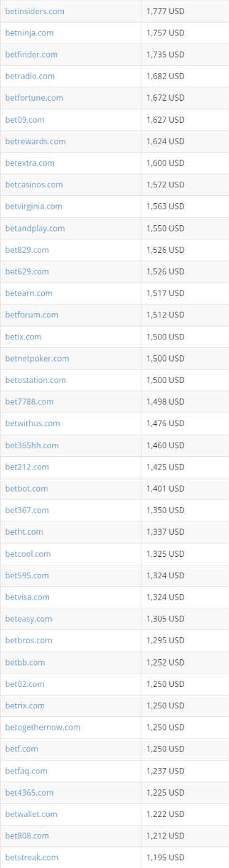Click the betbot.com link
This screenshot has width=229, height=868.
click(26, 489)
